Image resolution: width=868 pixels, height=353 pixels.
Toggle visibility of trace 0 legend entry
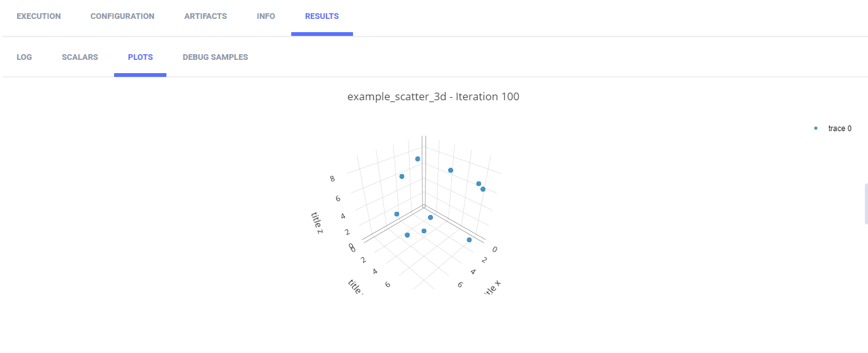[840, 129]
